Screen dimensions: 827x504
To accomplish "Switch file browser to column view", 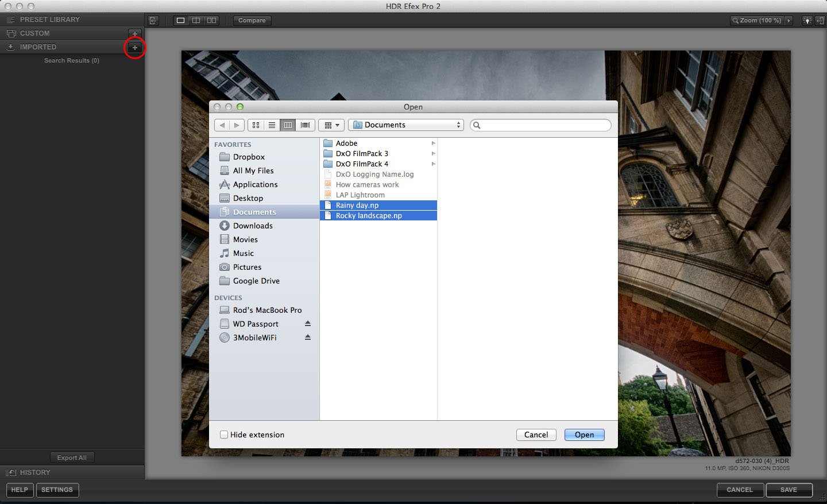I will [288, 125].
